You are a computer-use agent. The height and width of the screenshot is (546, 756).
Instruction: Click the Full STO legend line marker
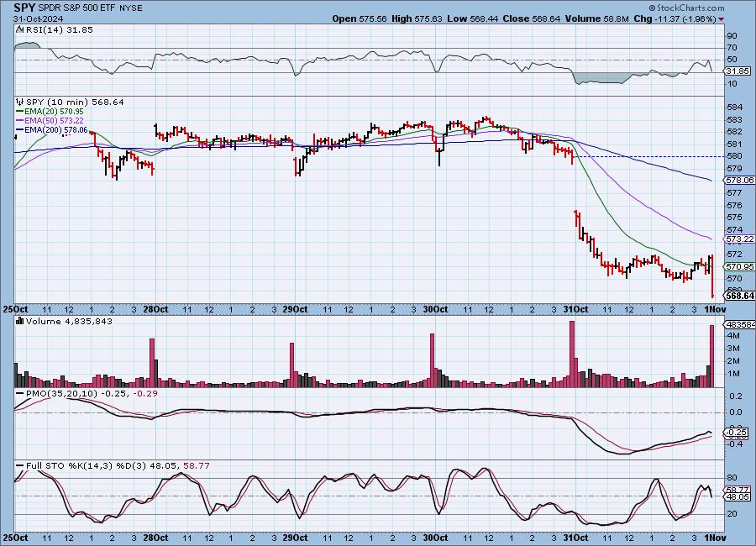[x=20, y=466]
